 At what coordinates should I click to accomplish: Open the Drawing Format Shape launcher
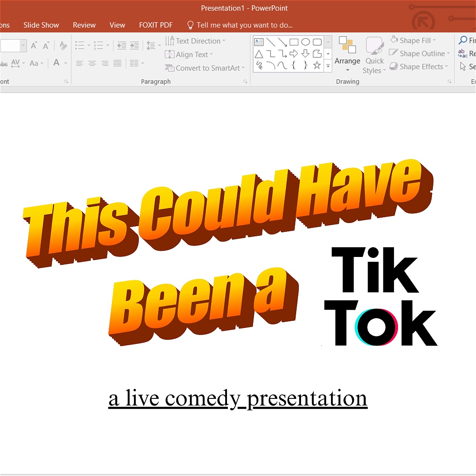pyautogui.click(x=449, y=82)
